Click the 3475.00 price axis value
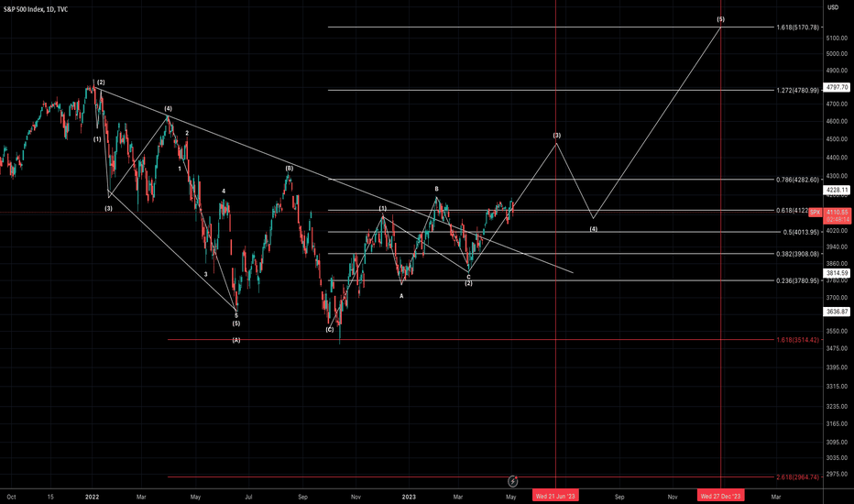 tap(837, 348)
